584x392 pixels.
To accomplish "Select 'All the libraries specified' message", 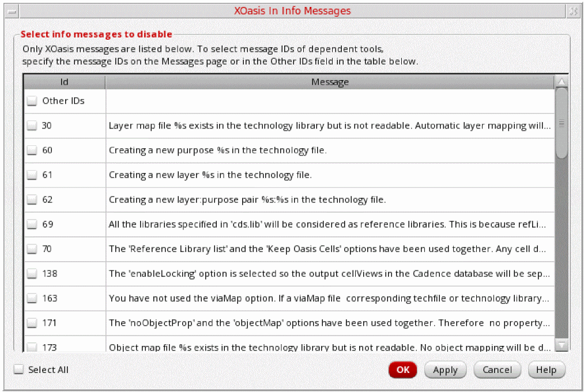I will point(327,224).
